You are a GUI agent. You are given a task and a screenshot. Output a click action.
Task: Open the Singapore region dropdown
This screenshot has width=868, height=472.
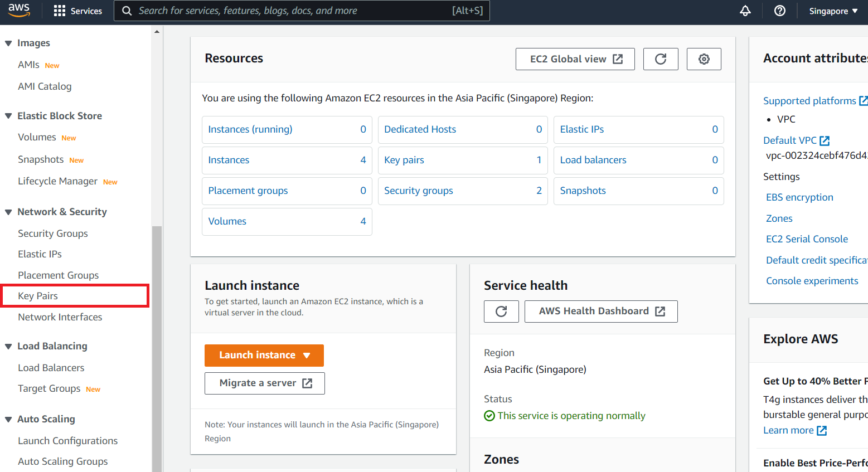point(833,11)
